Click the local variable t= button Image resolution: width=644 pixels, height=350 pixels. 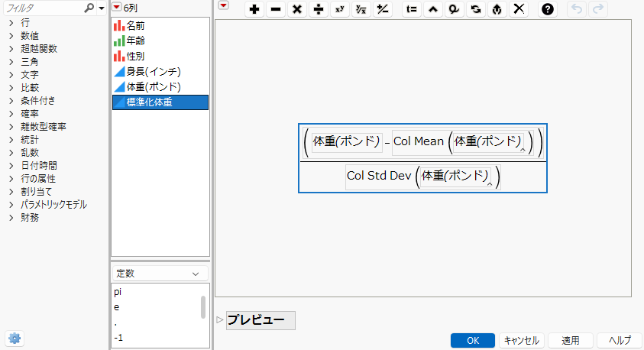pos(412,9)
